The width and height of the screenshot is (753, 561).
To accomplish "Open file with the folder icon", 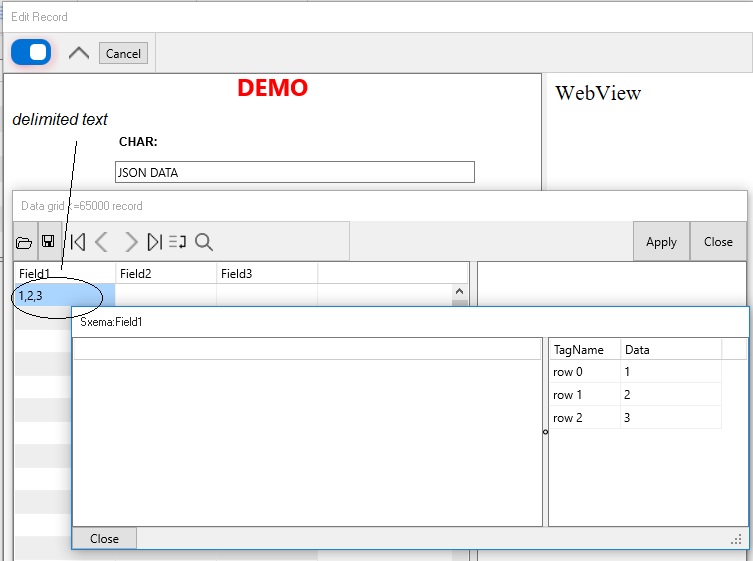I will coord(24,242).
